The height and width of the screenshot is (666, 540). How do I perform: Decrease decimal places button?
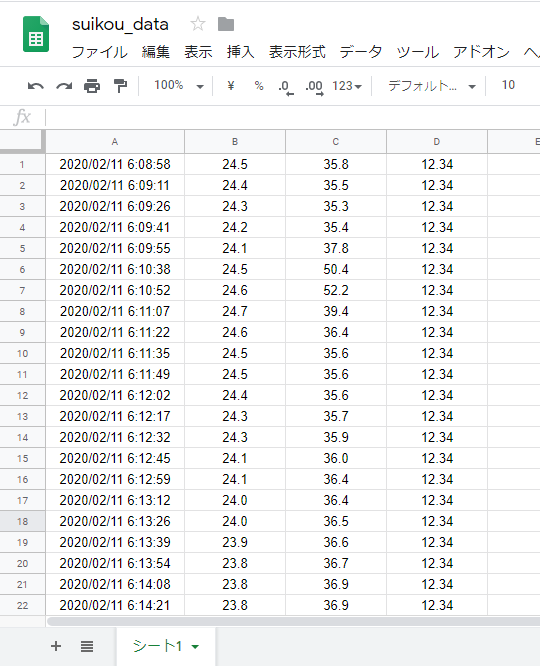286,87
